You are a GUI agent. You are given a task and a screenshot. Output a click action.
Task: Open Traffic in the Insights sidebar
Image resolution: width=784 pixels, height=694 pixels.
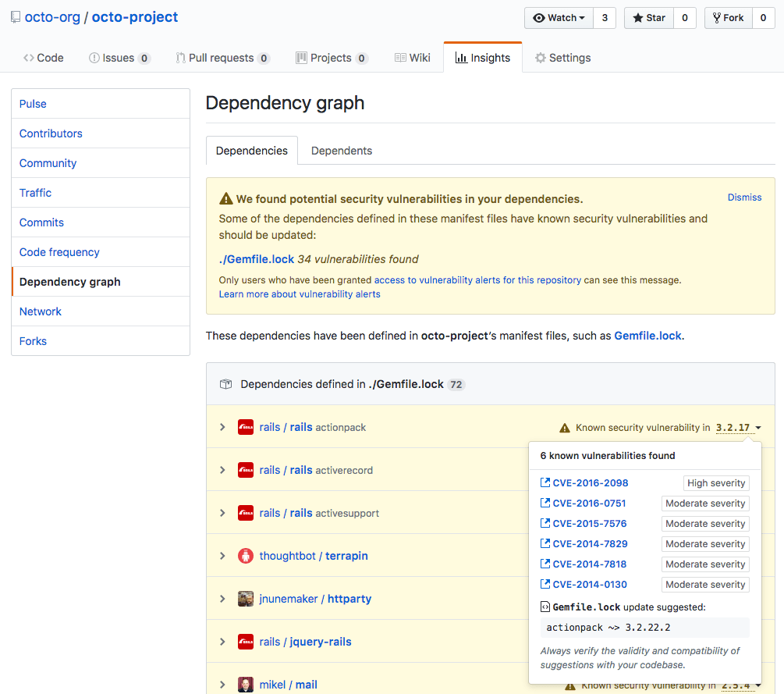click(101, 193)
